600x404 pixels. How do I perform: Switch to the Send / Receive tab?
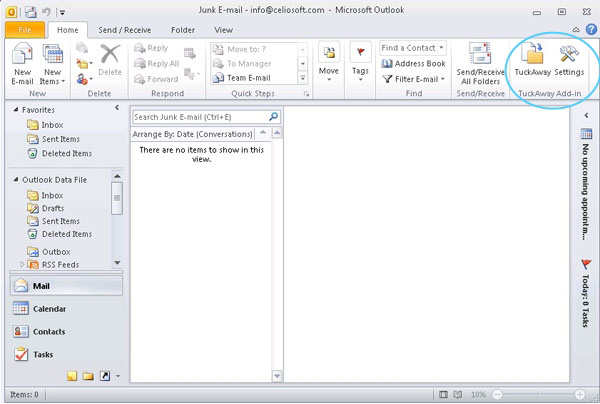[x=125, y=31]
